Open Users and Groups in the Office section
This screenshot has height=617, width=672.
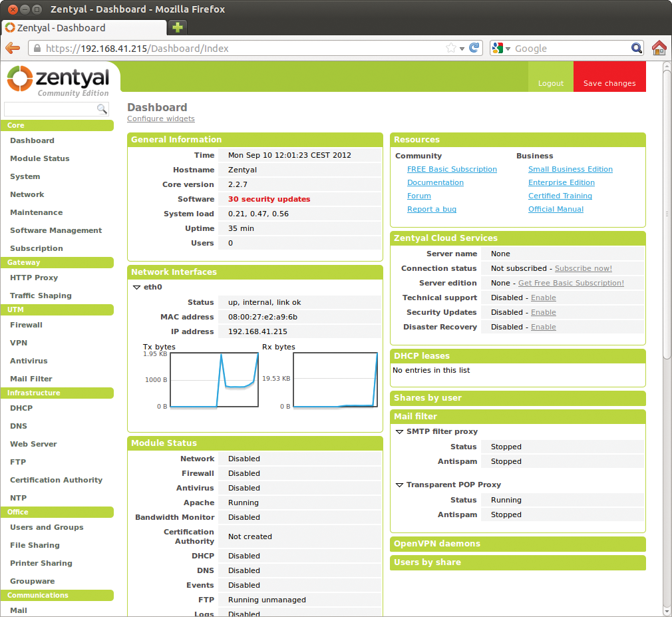click(x=47, y=527)
